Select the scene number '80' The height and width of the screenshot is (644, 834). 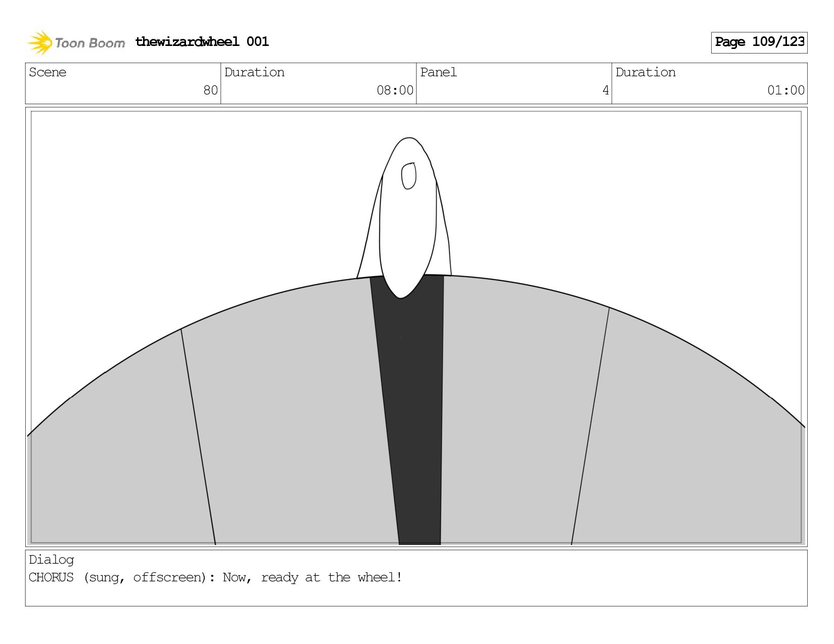click(x=210, y=90)
